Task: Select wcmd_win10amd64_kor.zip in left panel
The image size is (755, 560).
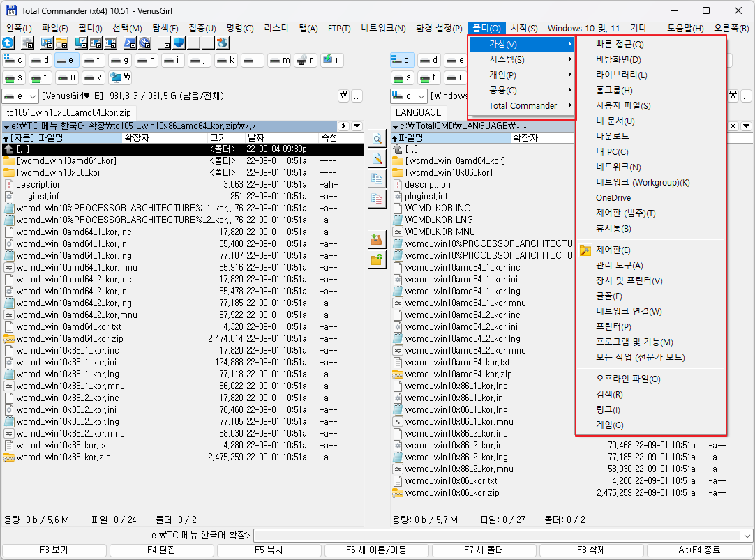Action: click(183, 339)
